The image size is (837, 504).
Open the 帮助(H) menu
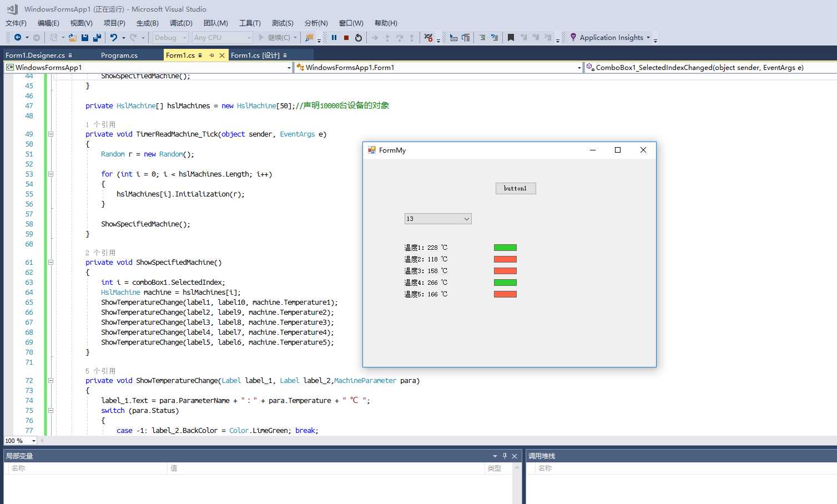pos(386,23)
